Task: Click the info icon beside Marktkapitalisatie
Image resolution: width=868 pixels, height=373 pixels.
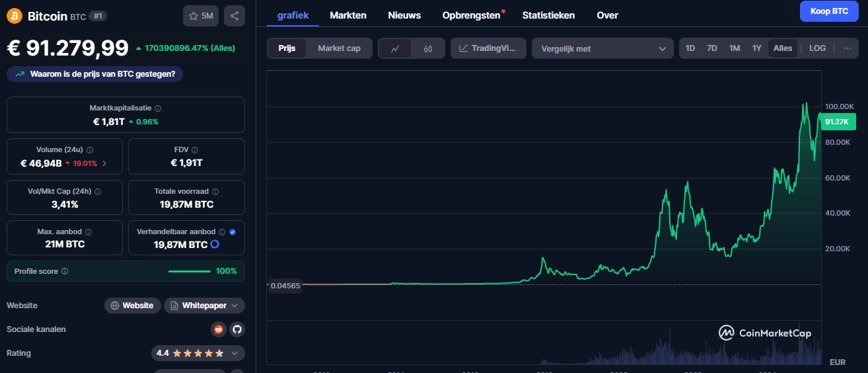Action: [158, 108]
